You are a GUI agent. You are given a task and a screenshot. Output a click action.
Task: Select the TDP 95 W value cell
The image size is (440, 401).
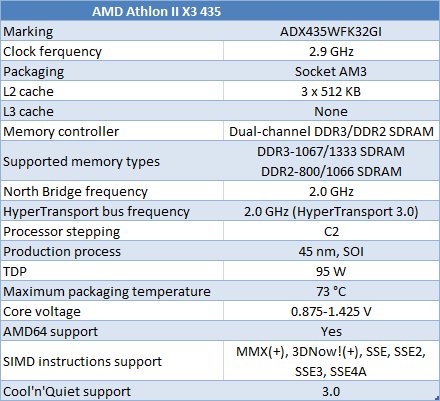point(331,271)
